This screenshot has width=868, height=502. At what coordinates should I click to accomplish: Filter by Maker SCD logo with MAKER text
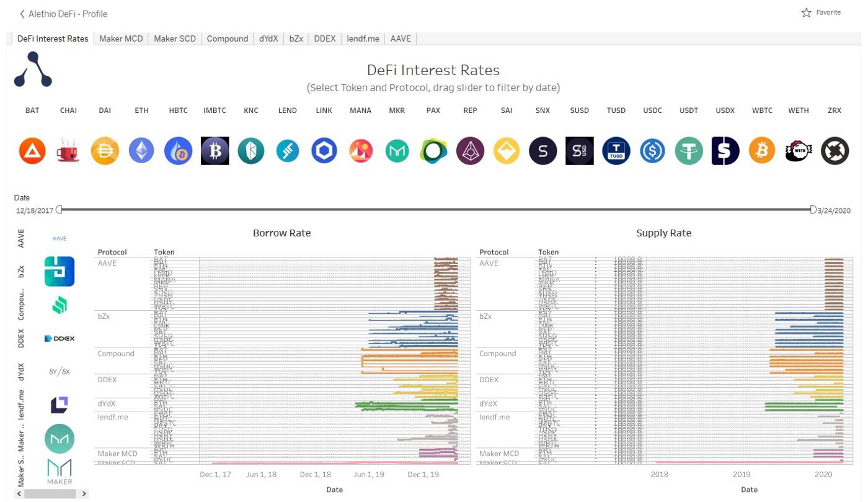pyautogui.click(x=60, y=472)
